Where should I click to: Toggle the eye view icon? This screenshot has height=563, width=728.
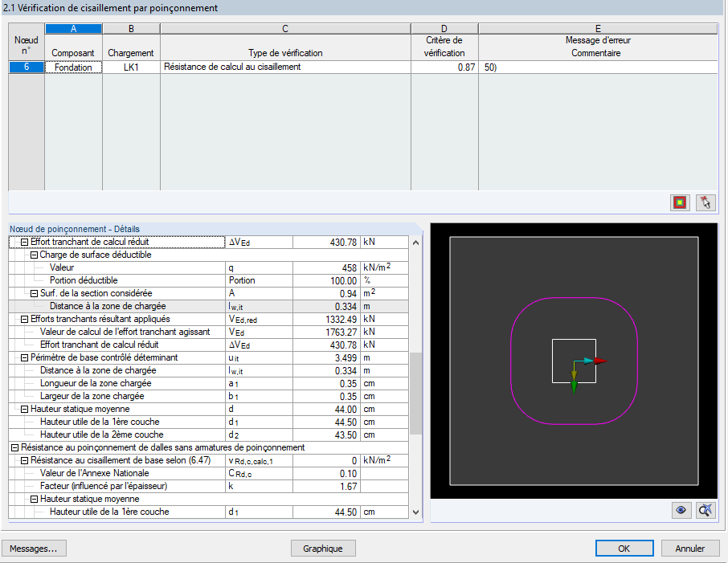point(681,510)
